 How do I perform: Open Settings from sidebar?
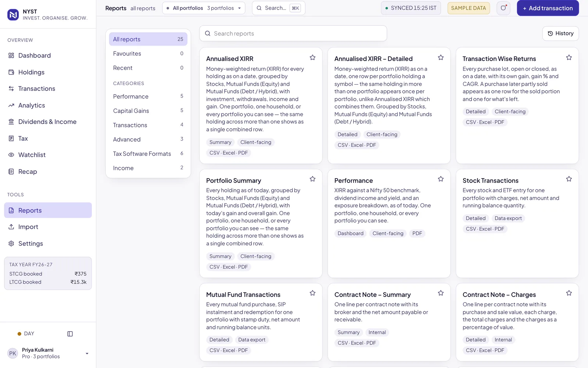click(x=48, y=244)
